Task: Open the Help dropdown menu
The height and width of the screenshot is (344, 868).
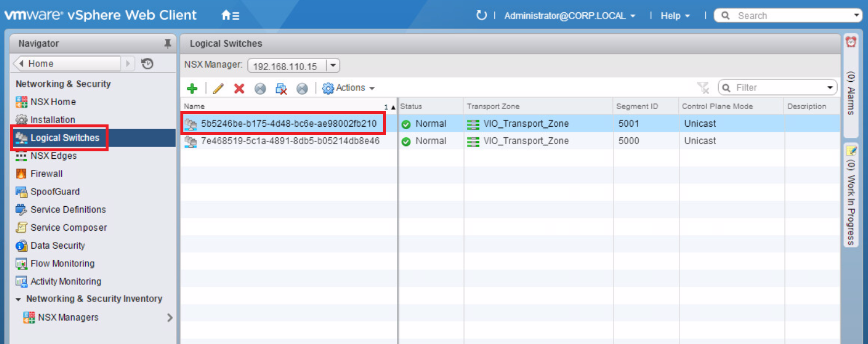Action: pyautogui.click(x=675, y=16)
